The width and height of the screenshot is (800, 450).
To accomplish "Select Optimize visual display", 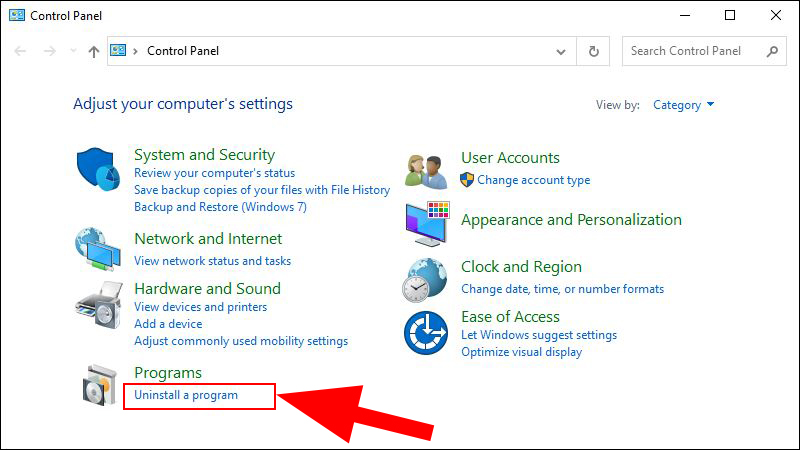I will coord(521,352).
